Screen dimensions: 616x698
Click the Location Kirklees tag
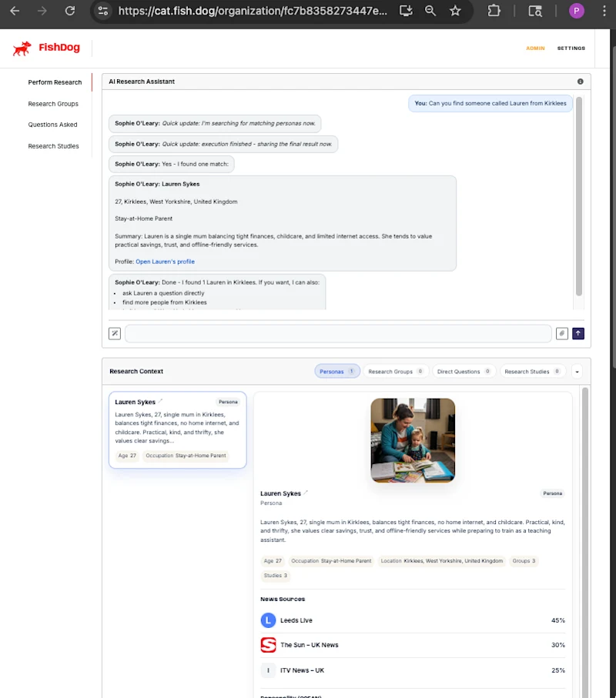(441, 561)
